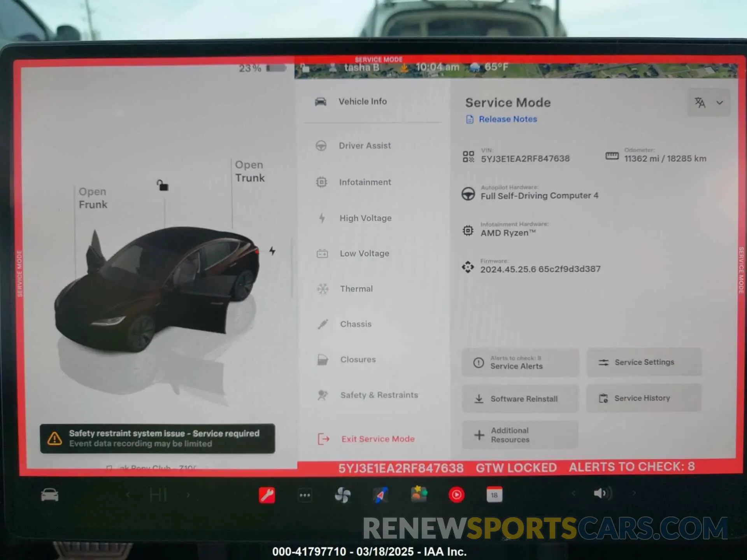747x560 pixels.
Task: Click the Low Voltage battery icon
Action: (322, 254)
